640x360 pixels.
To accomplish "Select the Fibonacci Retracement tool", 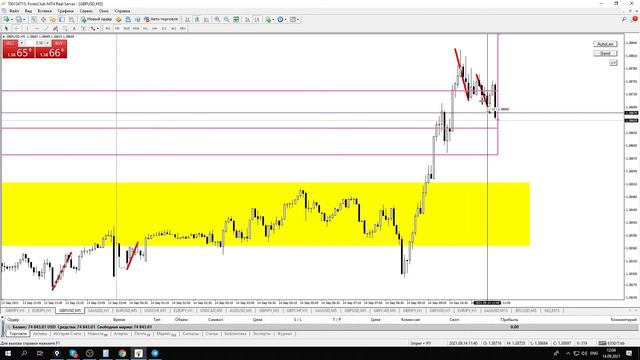I will (65, 28).
